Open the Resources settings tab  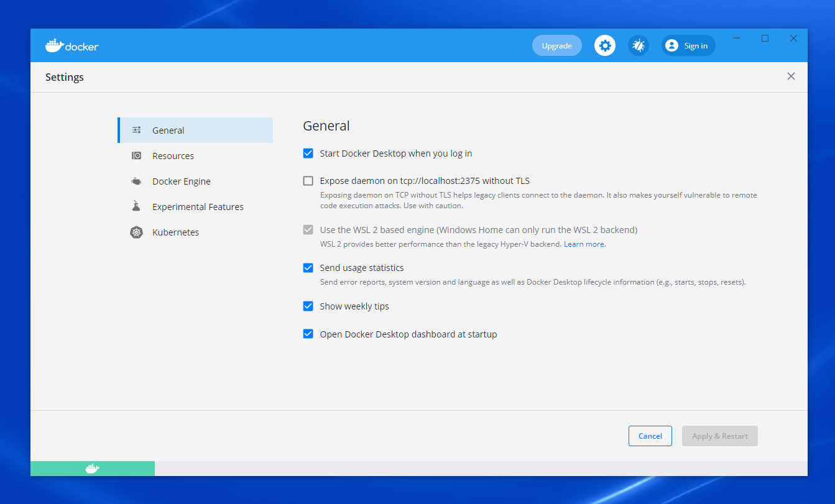point(195,156)
